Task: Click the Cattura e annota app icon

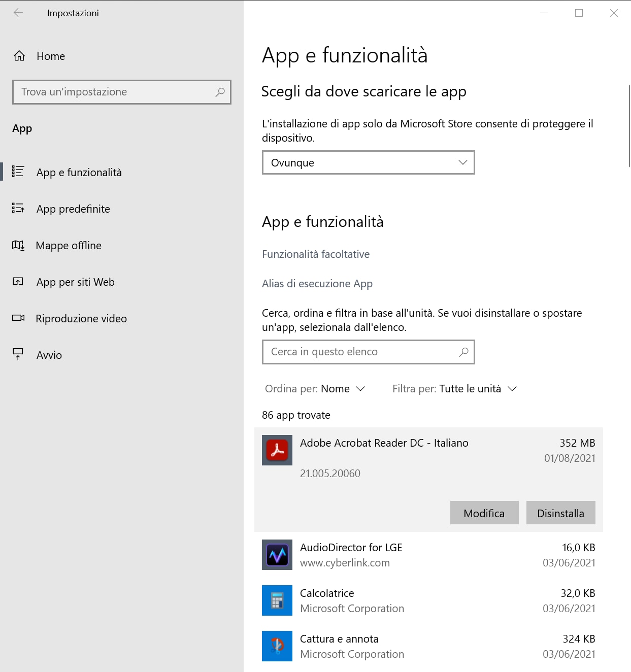Action: tap(277, 646)
